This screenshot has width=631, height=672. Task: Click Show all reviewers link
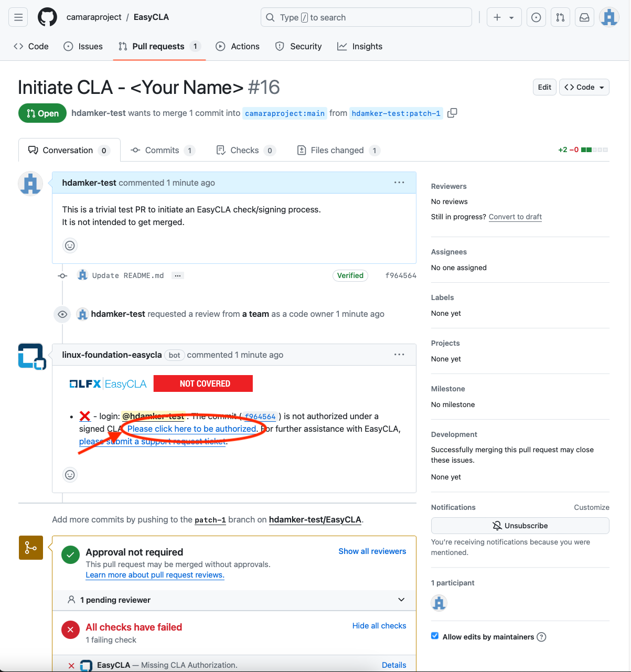click(x=372, y=551)
